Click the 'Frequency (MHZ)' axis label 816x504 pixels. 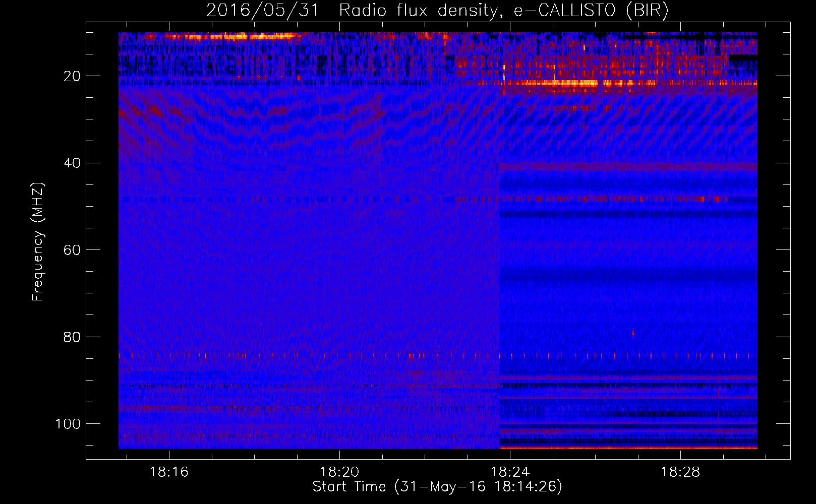click(38, 242)
